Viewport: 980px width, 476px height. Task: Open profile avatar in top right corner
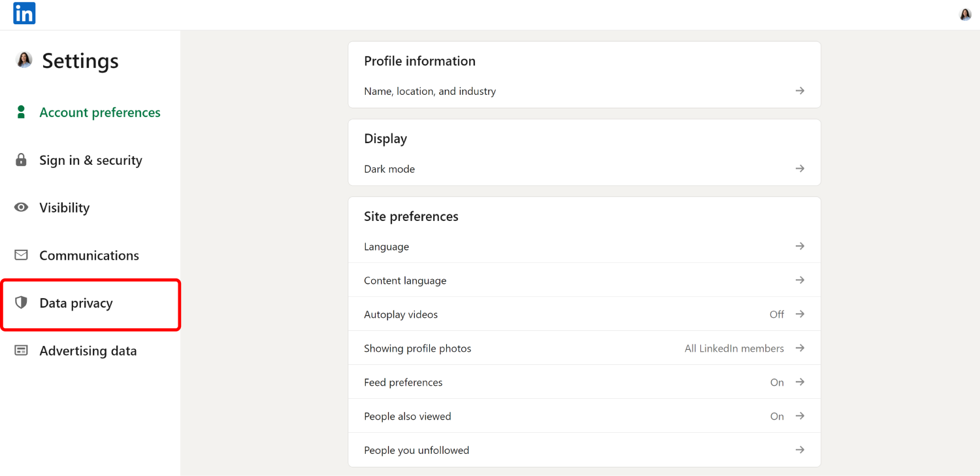pyautogui.click(x=965, y=14)
